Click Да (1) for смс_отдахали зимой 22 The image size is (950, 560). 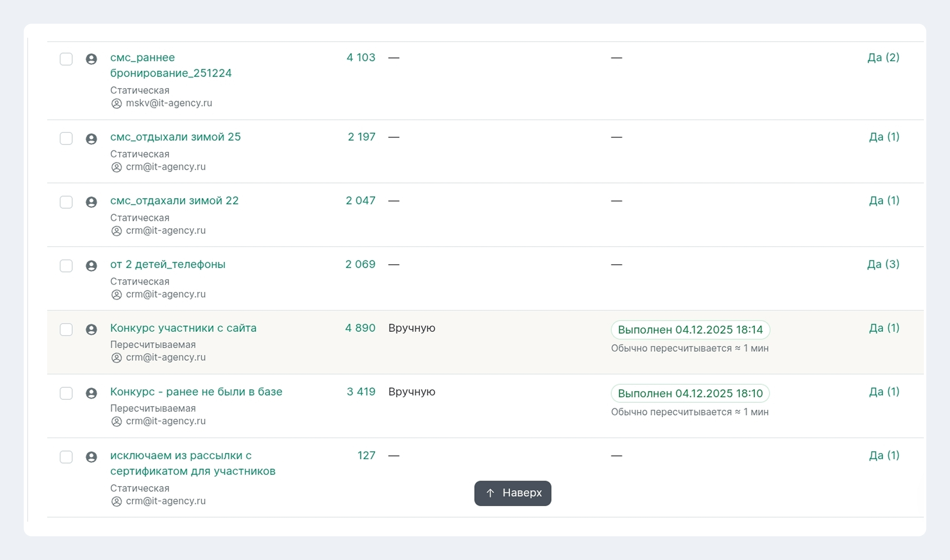[884, 201]
